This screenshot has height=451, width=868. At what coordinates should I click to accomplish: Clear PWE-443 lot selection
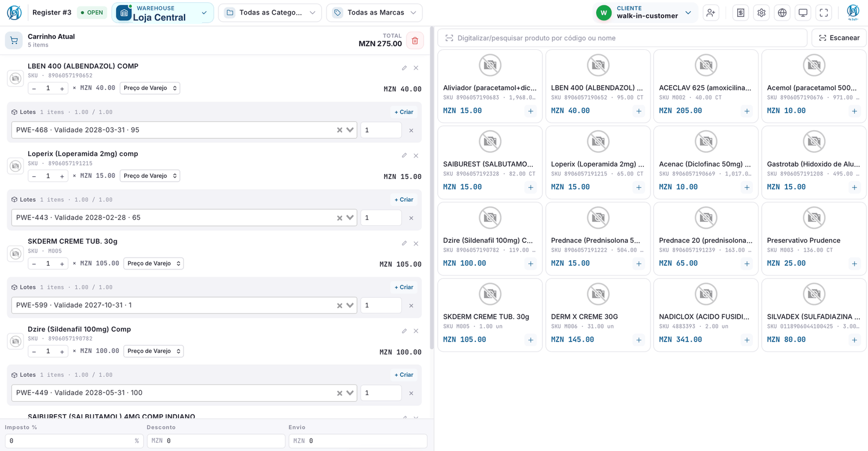tap(340, 218)
